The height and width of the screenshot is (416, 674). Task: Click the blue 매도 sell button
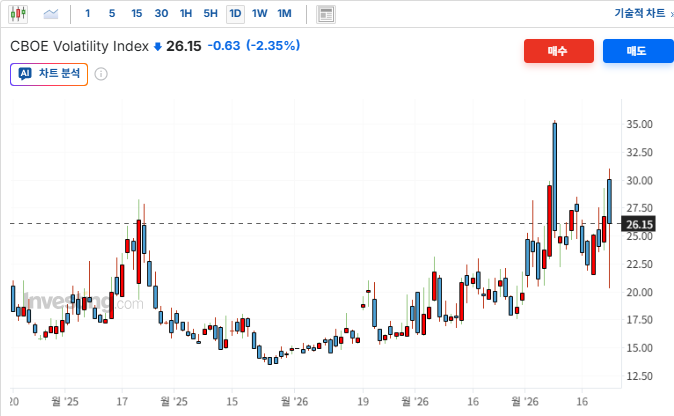pyautogui.click(x=638, y=51)
